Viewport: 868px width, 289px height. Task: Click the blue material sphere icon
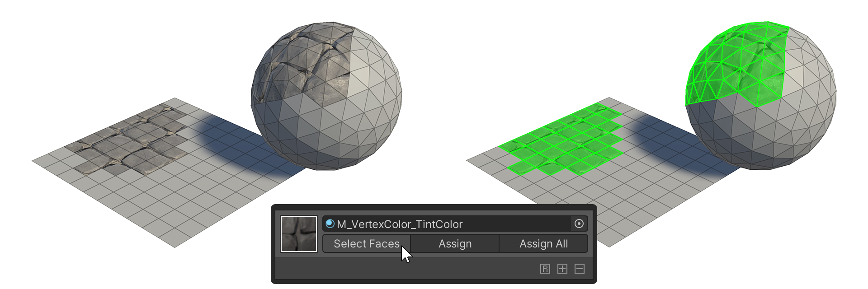click(x=330, y=224)
